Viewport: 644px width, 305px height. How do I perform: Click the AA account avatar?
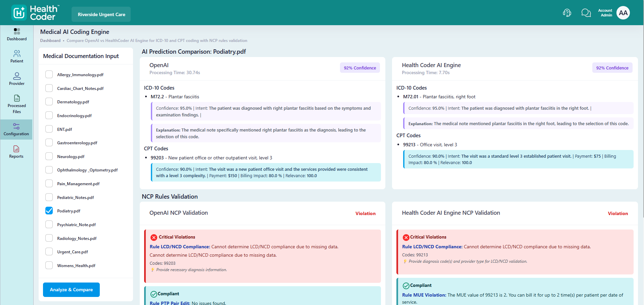coord(623,13)
